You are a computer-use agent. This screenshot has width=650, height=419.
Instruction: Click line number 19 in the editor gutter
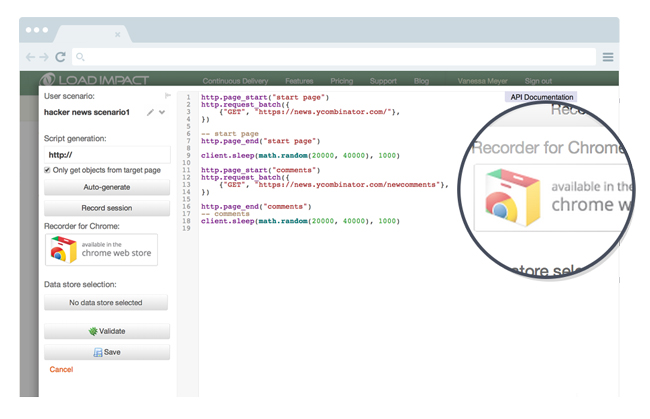(x=186, y=228)
